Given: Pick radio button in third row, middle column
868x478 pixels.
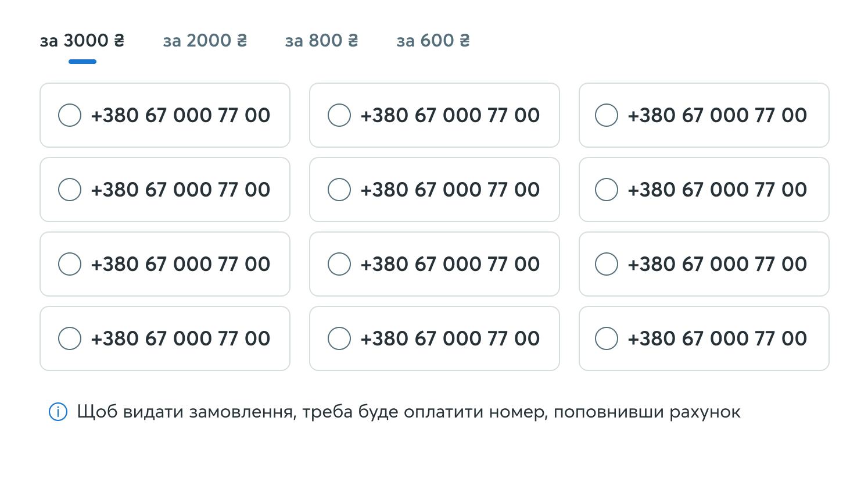Looking at the screenshot, I should pos(339,264).
